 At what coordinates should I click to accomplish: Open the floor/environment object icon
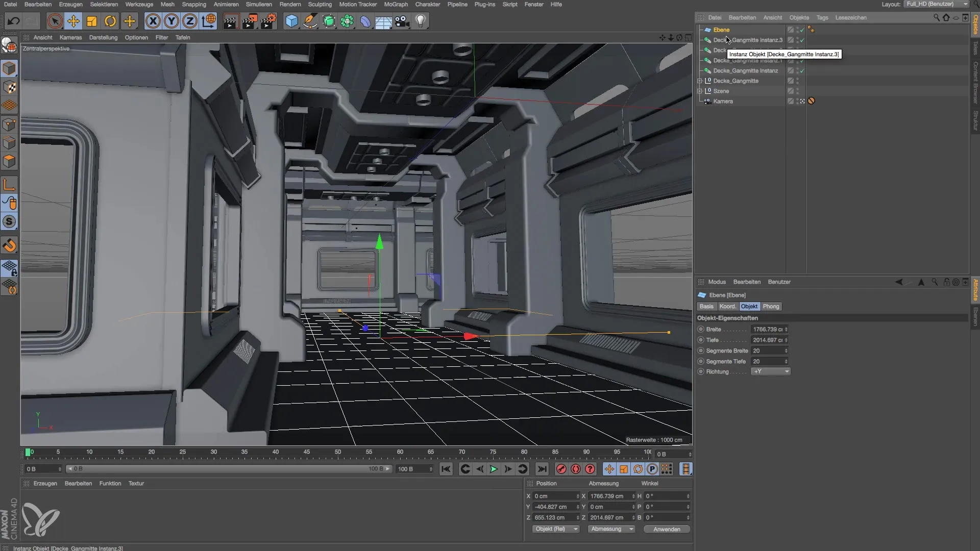[x=384, y=21]
